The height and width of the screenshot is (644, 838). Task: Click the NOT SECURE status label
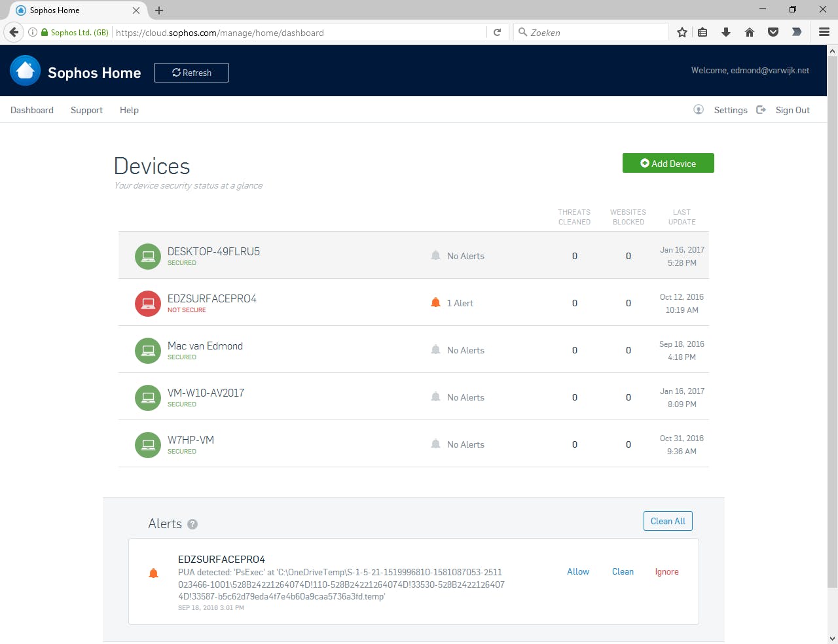(187, 310)
